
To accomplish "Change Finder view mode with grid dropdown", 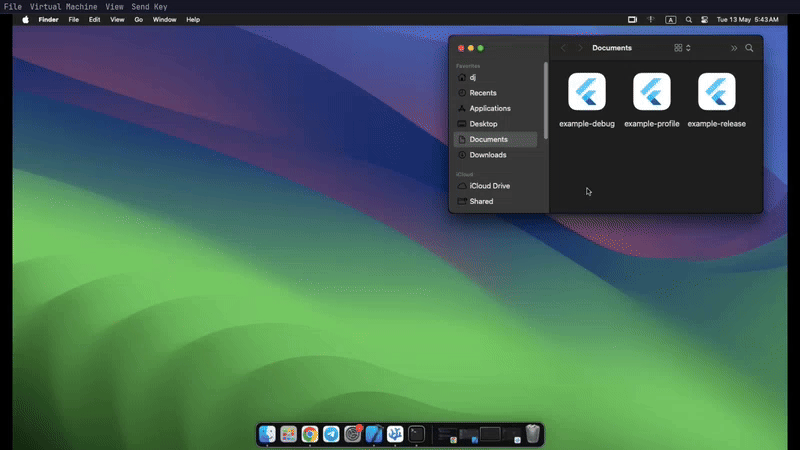I will (682, 48).
